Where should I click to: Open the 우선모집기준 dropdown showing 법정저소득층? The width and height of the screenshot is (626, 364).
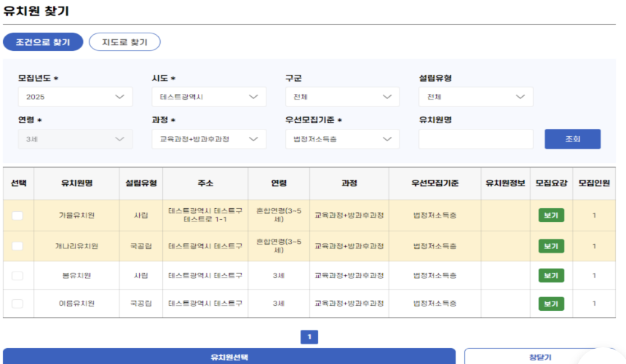click(342, 139)
